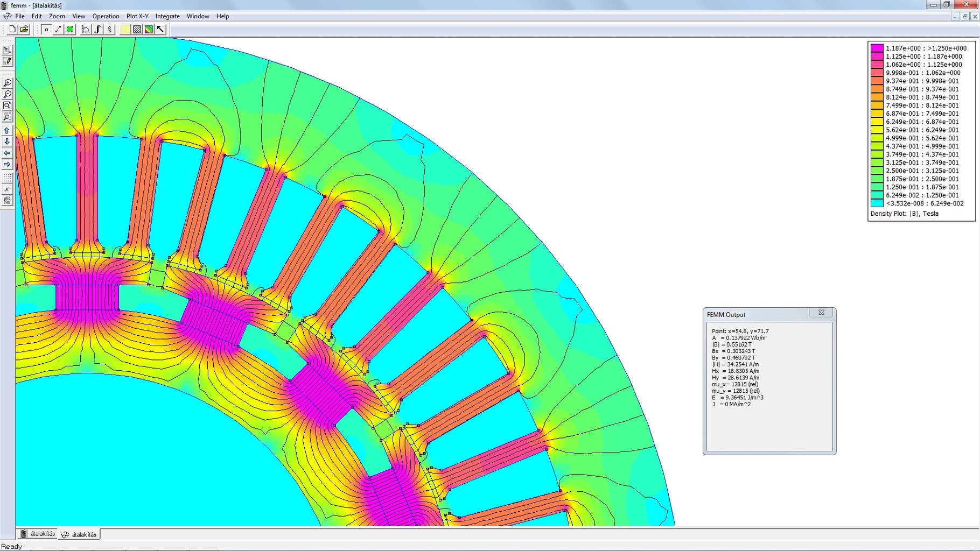Image resolution: width=980 pixels, height=551 pixels.
Task: Pan the view down with the down arrow
Action: [x=7, y=142]
